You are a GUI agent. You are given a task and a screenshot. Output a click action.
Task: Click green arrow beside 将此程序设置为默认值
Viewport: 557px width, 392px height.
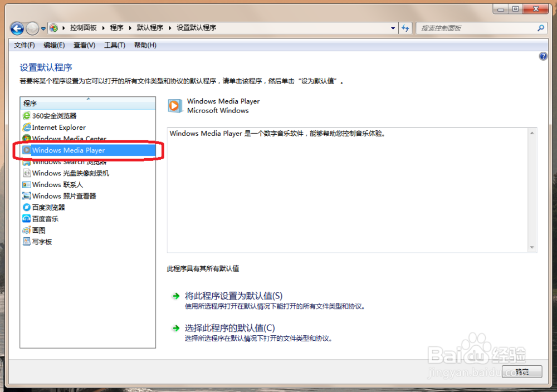click(176, 296)
